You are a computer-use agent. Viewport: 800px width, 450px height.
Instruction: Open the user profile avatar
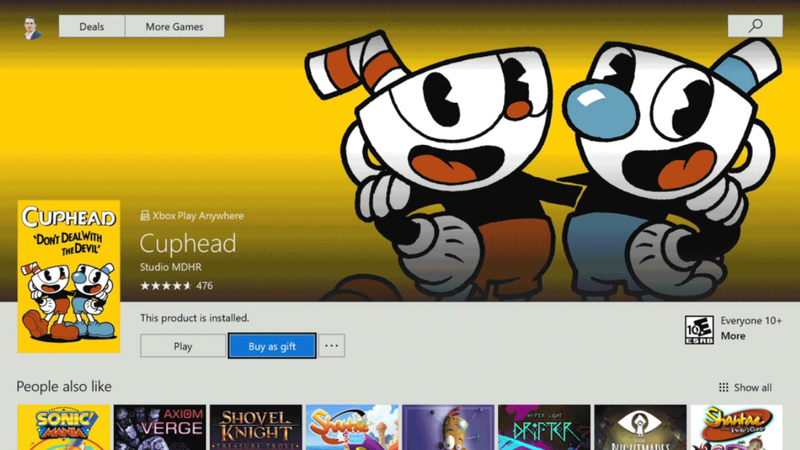pyautogui.click(x=32, y=28)
